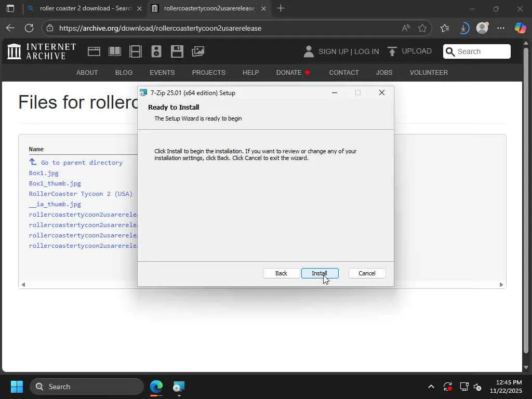Open the tab actions menu icon
The width and height of the screenshot is (532, 399).
click(x=10, y=8)
